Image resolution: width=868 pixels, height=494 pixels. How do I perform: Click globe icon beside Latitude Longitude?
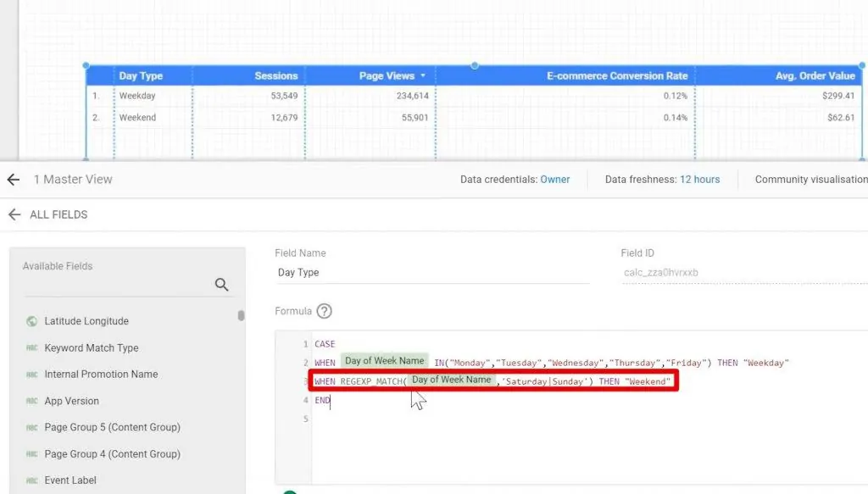click(32, 321)
